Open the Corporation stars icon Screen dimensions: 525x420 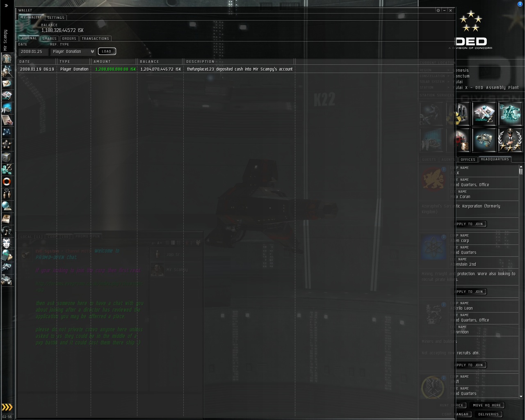(x=7, y=145)
